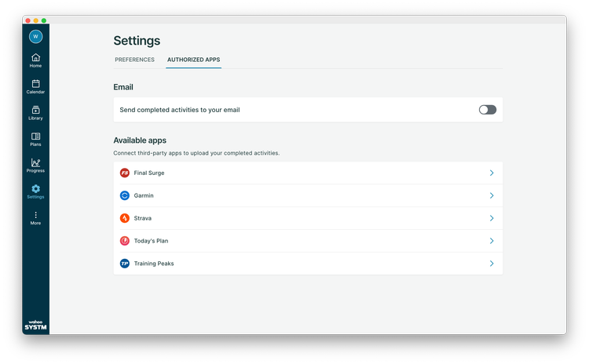589x364 pixels.
Task: Go to the Library sidebar icon
Action: click(x=35, y=113)
